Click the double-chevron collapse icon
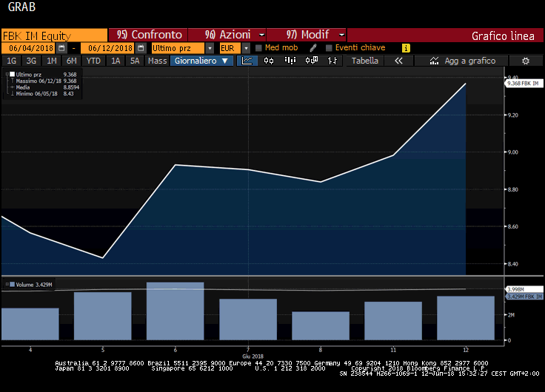This screenshot has width=545, height=392. [x=398, y=61]
